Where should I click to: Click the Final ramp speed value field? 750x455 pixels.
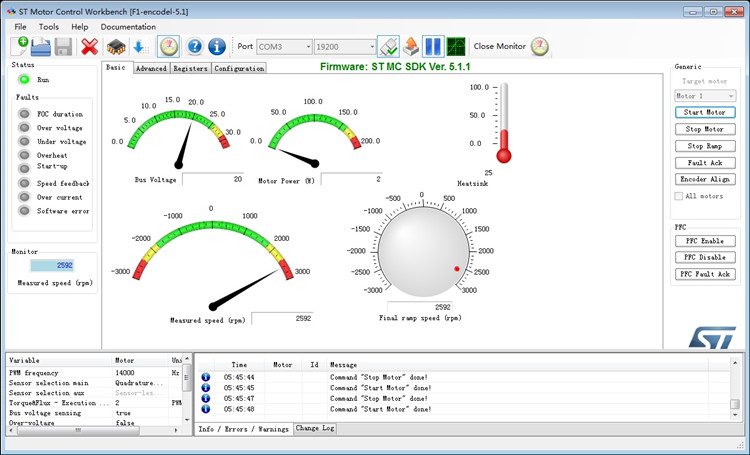click(x=419, y=307)
